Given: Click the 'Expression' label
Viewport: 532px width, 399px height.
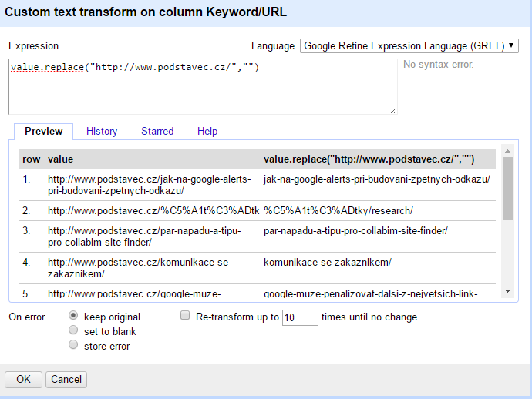Looking at the screenshot, I should (34, 45).
